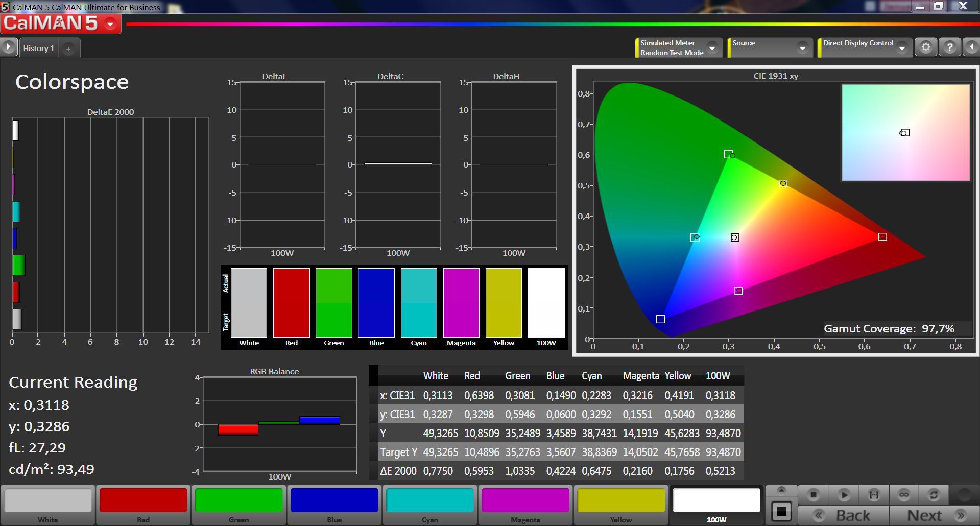Click the infinity continuous-read icon
This screenshot has height=526, width=980.
pyautogui.click(x=904, y=494)
